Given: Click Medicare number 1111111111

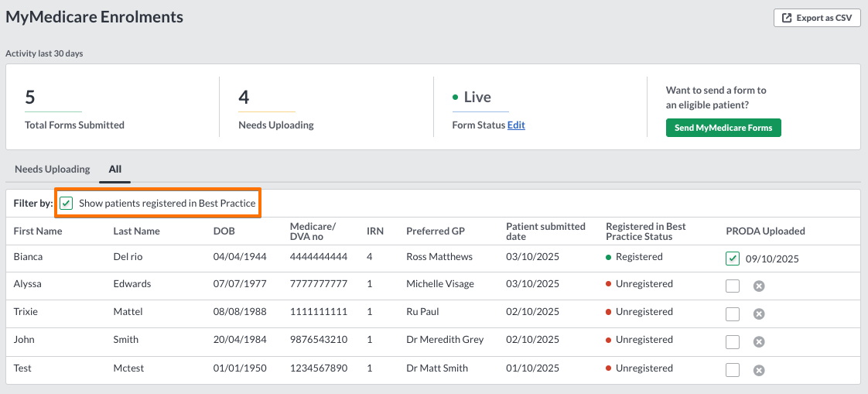Looking at the screenshot, I should [x=318, y=311].
